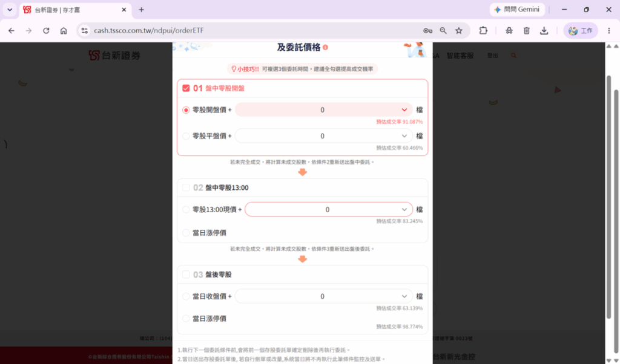This screenshot has height=364, width=620.
Task: Select 當日漲停價 radio under 盤中零股13:00
Action: 186,233
